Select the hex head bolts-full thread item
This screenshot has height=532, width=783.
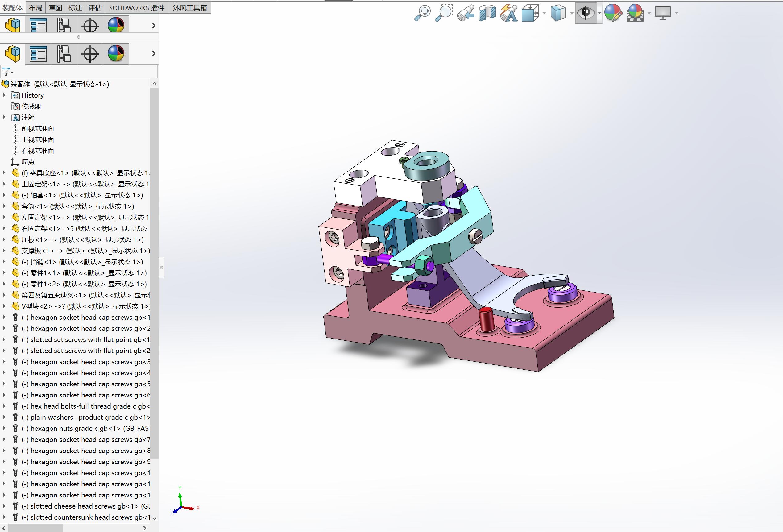click(x=85, y=407)
